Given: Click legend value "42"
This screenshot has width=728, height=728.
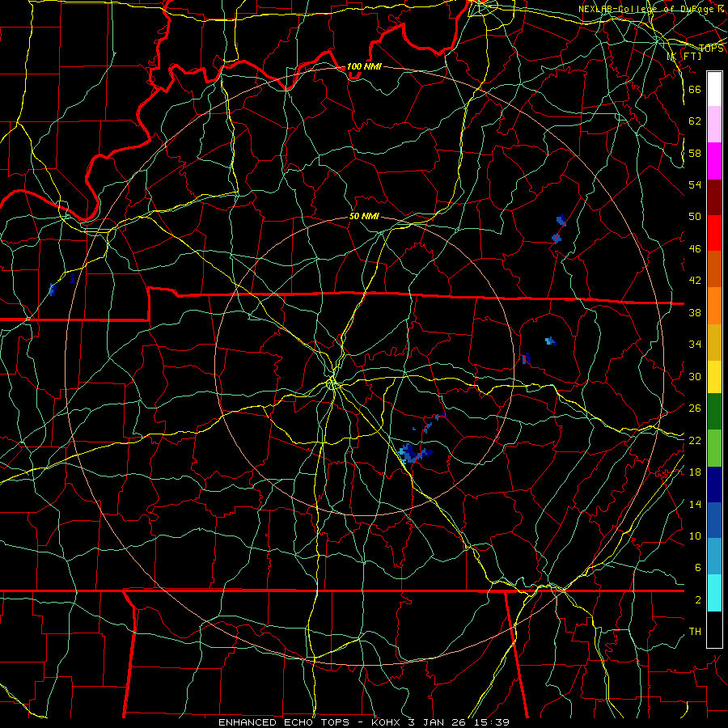Looking at the screenshot, I should click(x=695, y=281).
